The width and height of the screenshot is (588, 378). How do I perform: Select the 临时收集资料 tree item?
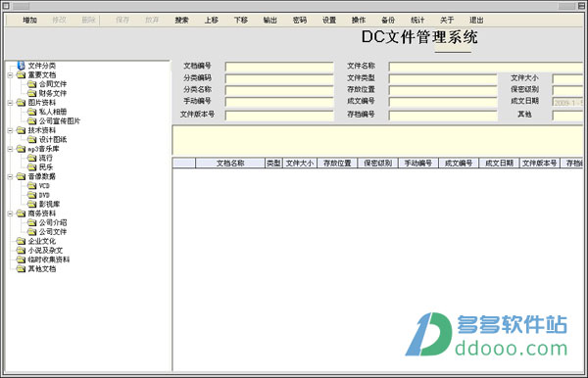49,260
